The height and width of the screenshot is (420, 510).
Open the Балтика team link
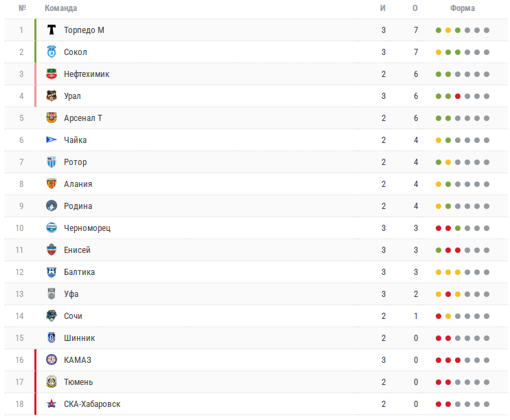[79, 272]
